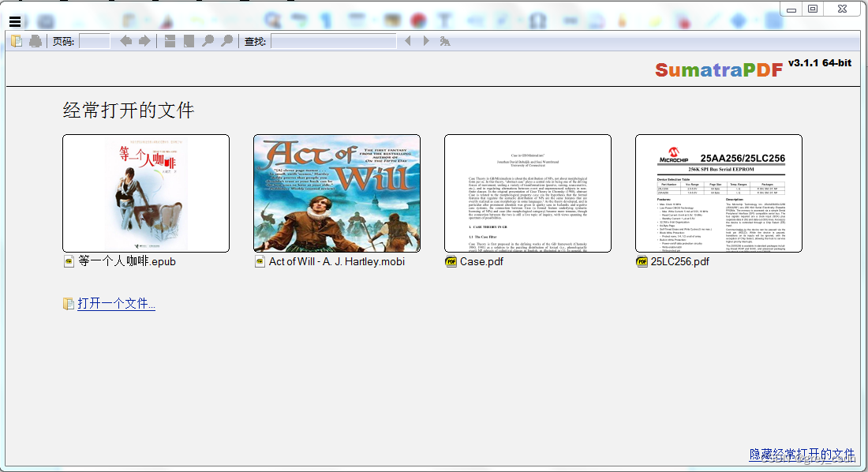The width and height of the screenshot is (868, 472).
Task: Find previous match arrow
Action: (x=408, y=41)
